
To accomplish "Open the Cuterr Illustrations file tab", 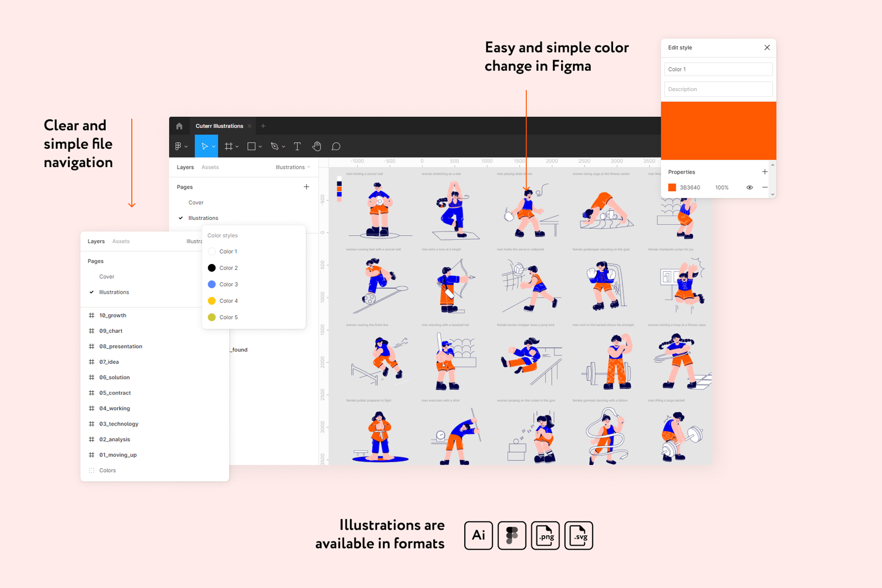I will click(x=219, y=126).
